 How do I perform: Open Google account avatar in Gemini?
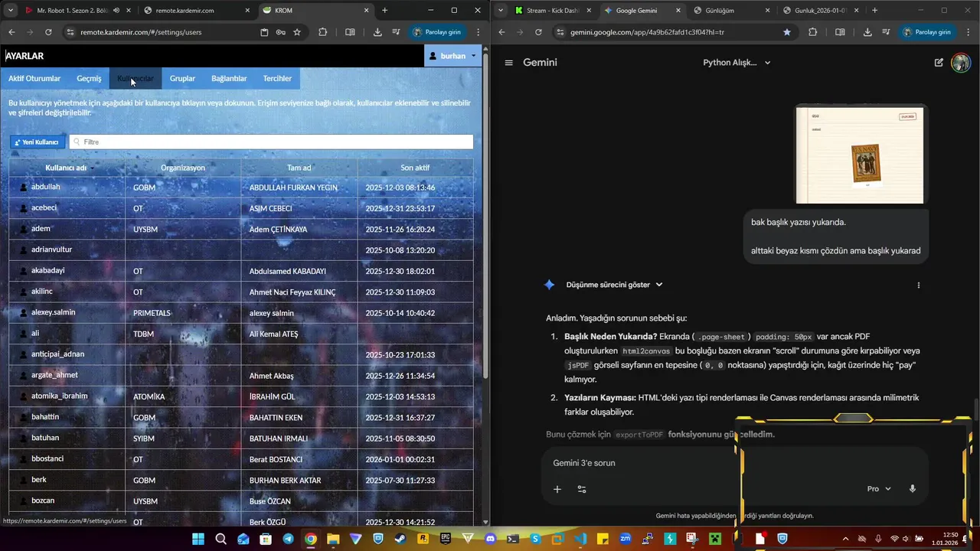(960, 63)
